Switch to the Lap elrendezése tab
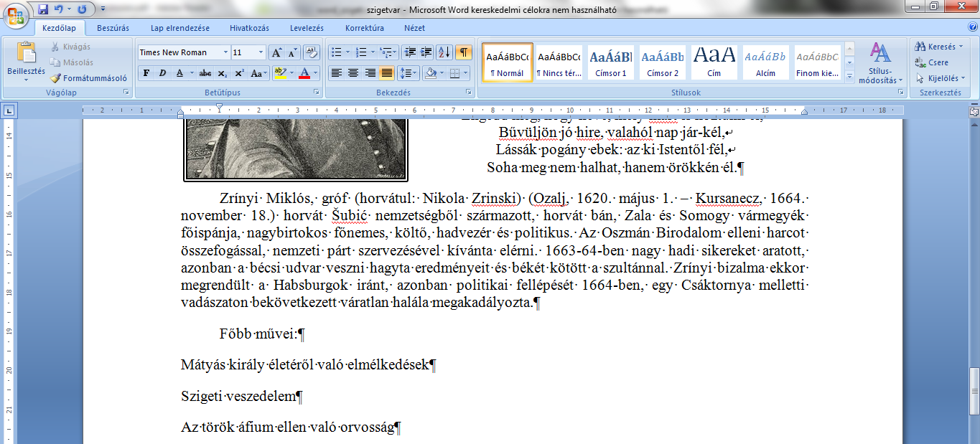This screenshot has width=980, height=444. coord(180,28)
